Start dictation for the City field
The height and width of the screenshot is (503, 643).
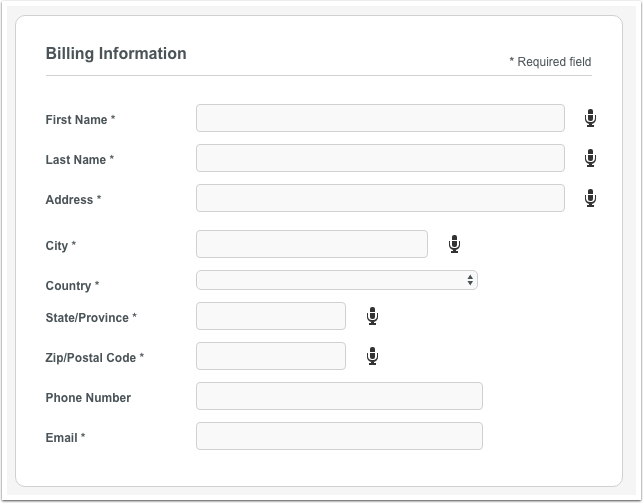coord(454,244)
